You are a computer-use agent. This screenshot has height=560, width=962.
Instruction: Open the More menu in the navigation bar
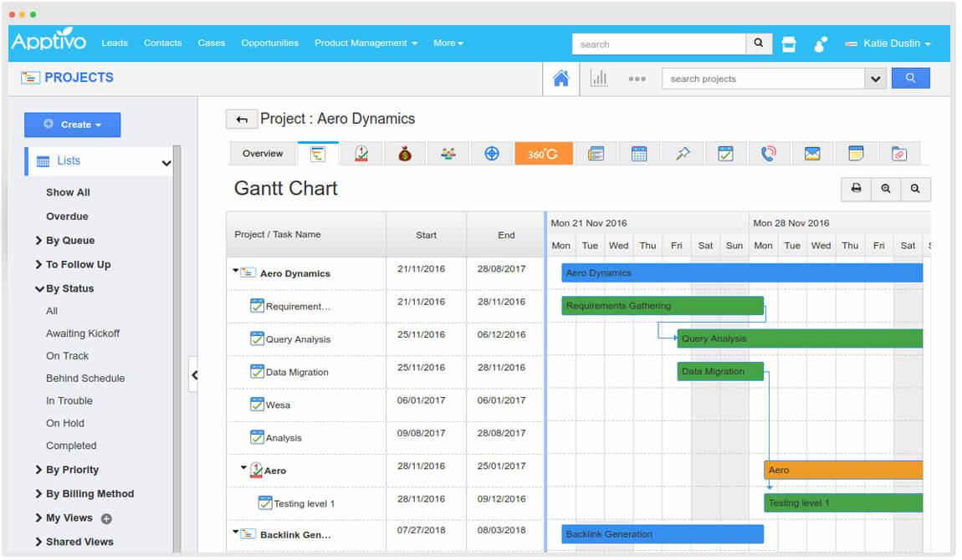(448, 43)
